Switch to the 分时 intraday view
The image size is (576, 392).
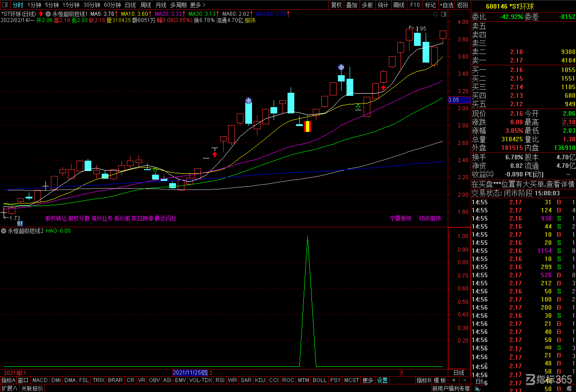pyautogui.click(x=18, y=5)
